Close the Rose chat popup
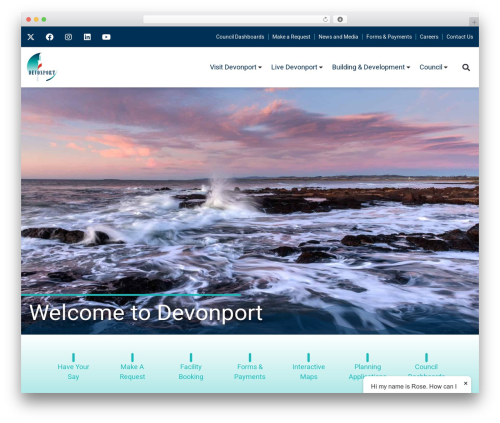 [466, 383]
